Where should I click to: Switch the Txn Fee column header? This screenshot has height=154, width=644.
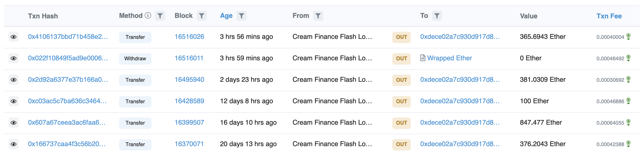(x=609, y=16)
